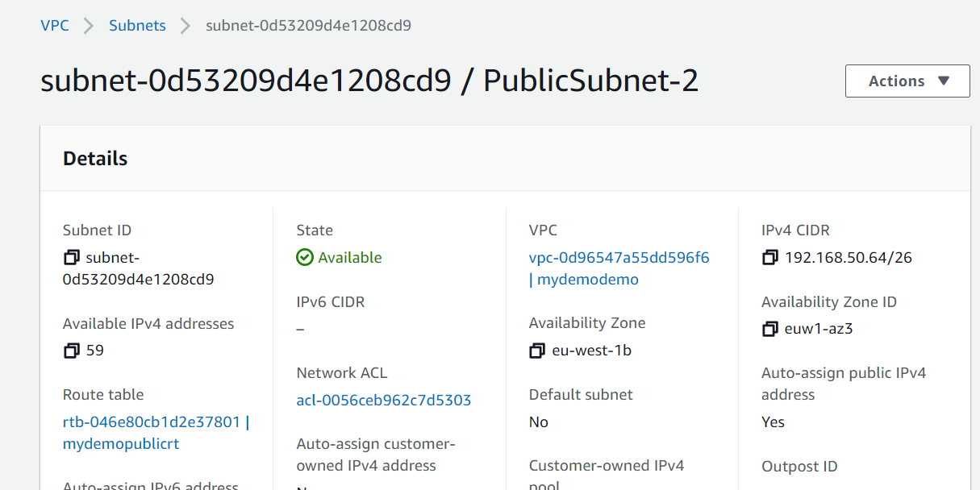Click the No value under Default subnet
The image size is (980, 490).
tap(539, 422)
